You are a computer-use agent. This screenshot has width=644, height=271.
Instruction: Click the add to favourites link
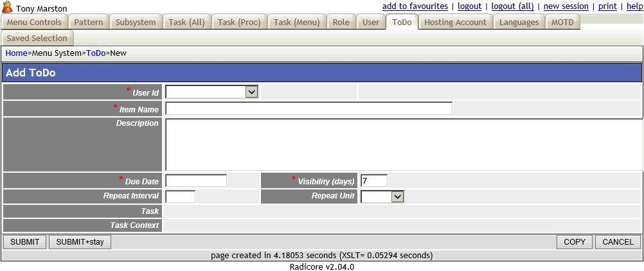(x=415, y=6)
